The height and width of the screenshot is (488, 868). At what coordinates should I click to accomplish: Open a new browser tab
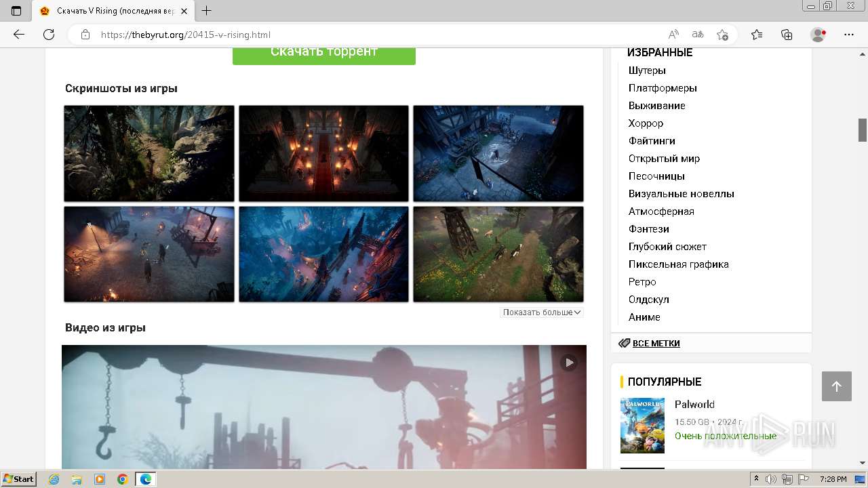point(207,11)
